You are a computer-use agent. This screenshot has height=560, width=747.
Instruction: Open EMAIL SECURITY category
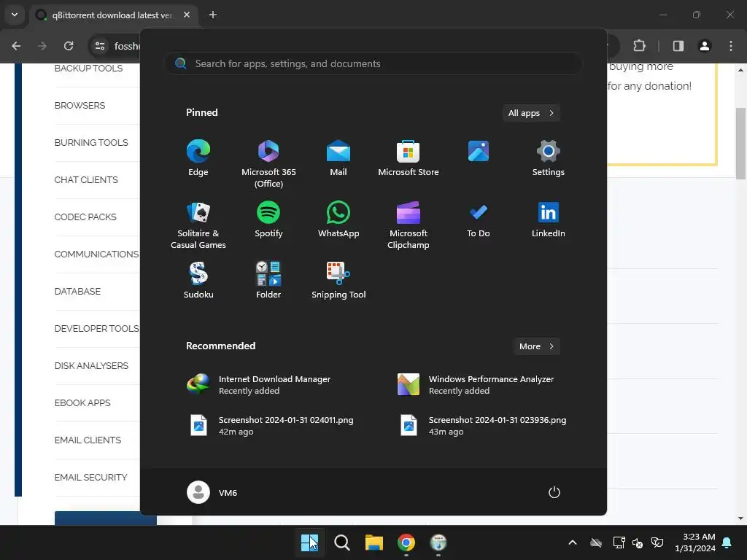click(x=90, y=477)
